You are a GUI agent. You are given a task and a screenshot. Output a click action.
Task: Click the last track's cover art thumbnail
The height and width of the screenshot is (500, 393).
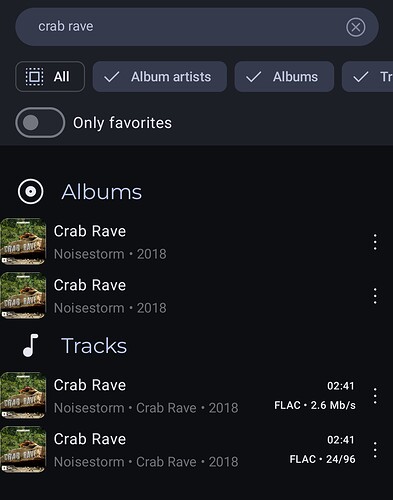[23, 450]
